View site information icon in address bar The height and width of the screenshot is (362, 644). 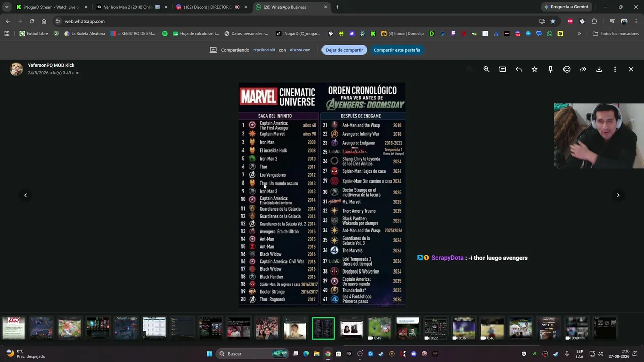(x=58, y=21)
